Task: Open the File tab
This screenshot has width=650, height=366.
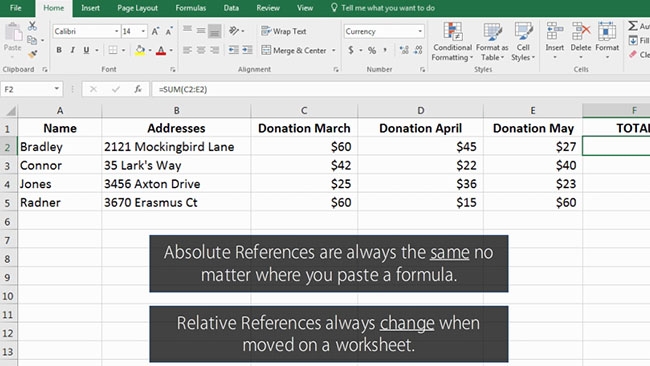Action: tap(15, 8)
